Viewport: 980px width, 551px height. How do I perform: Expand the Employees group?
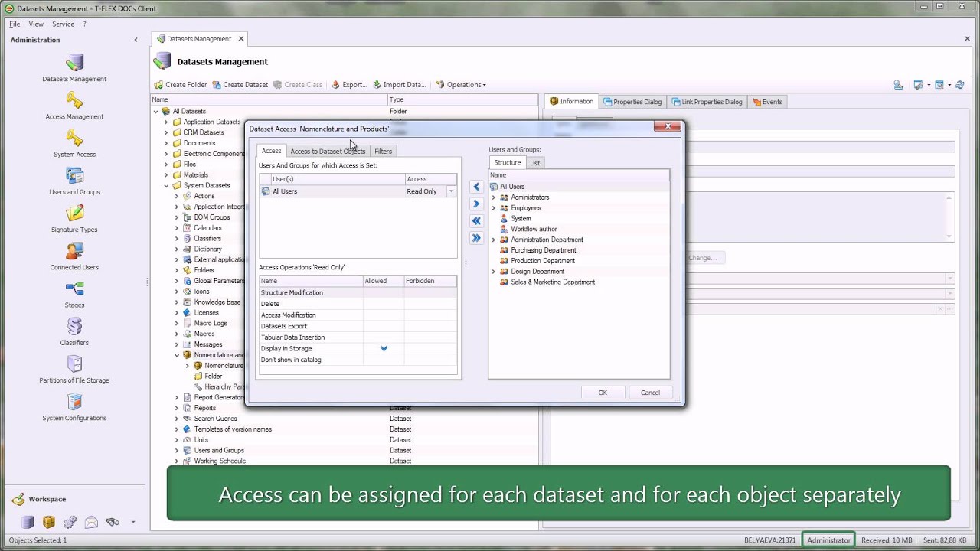coord(494,208)
